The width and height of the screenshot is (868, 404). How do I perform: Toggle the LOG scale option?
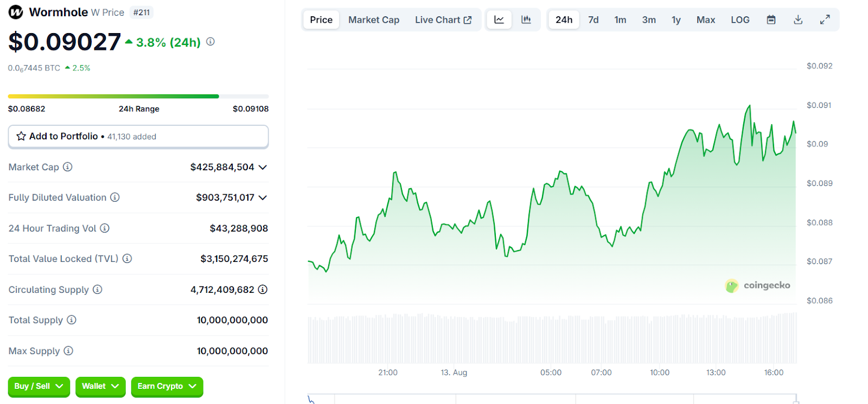pos(740,20)
